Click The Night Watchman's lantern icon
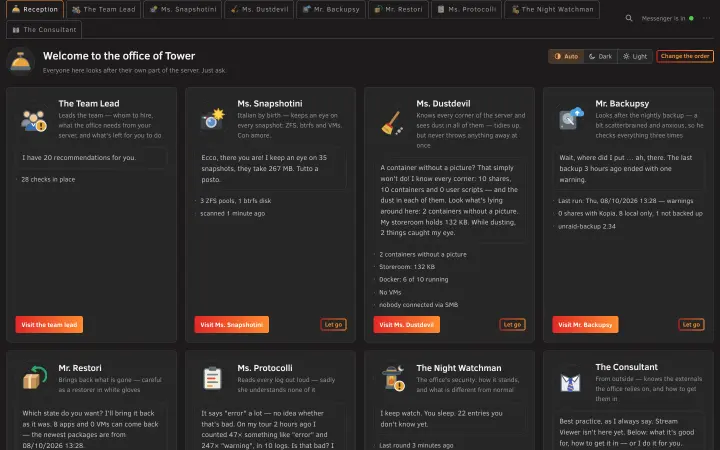This screenshot has height=450, width=720. click(x=393, y=378)
